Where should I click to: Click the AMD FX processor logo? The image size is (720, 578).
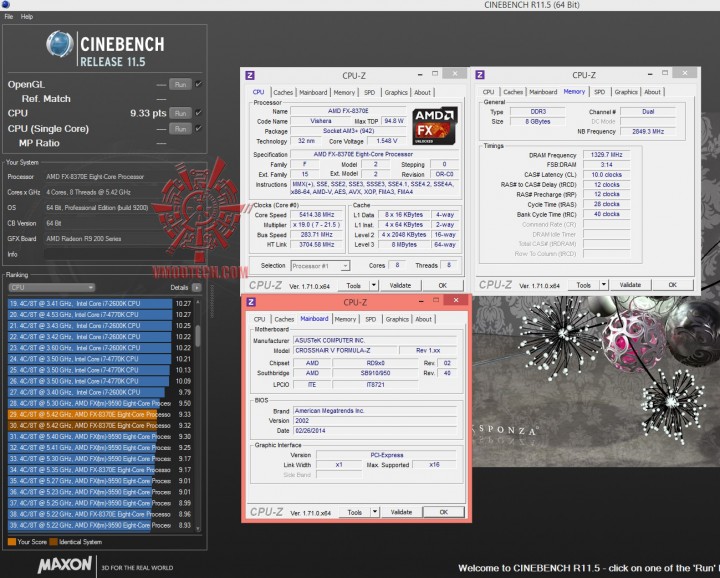434,126
